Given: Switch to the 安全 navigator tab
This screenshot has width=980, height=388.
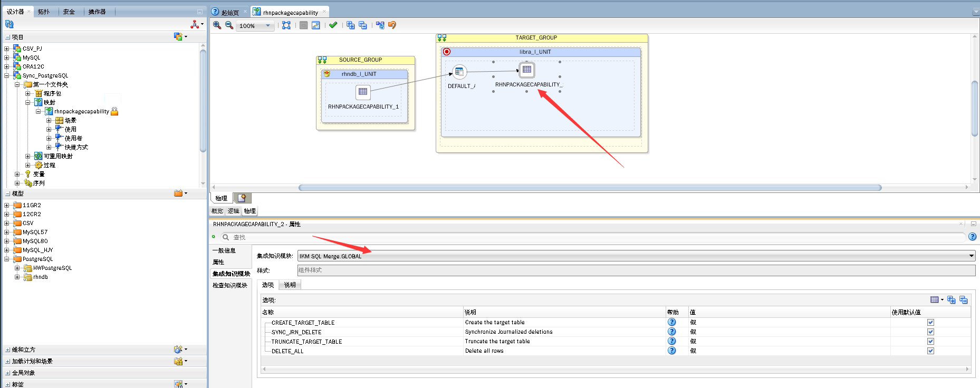Looking at the screenshot, I should click(x=69, y=12).
